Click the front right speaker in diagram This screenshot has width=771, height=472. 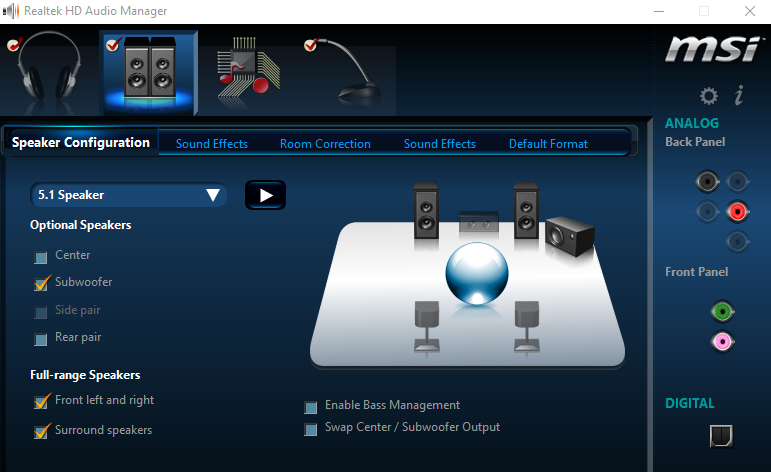526,210
